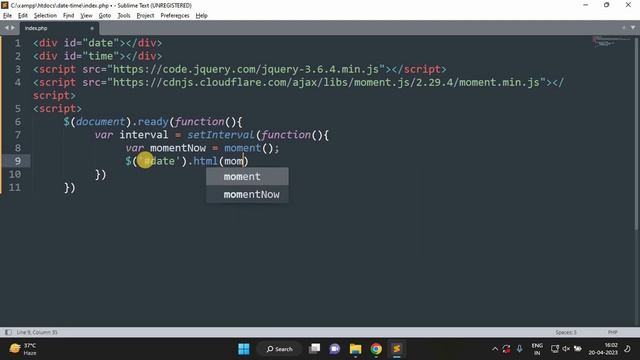Open the Goto menu
640x360 pixels.
(x=105, y=16)
